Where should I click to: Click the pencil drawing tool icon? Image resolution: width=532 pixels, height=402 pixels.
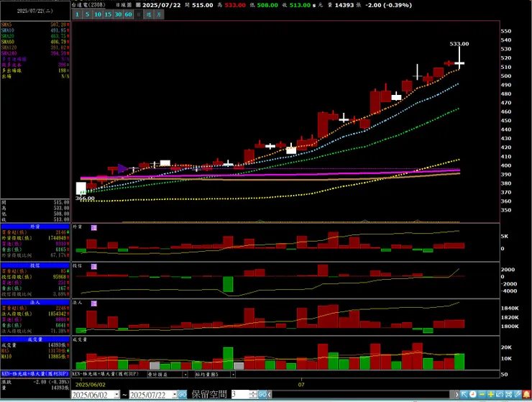pos(517,395)
